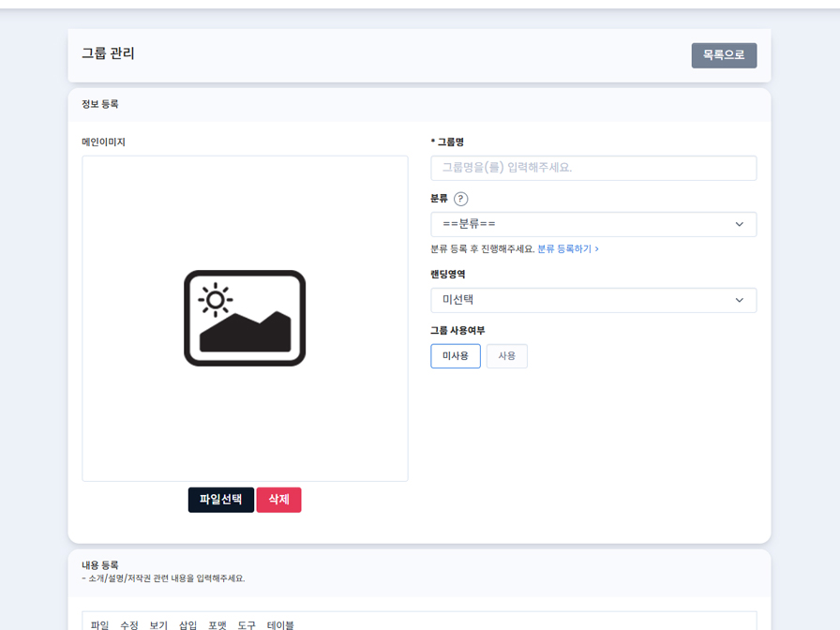Open the 수정 editor menu
The image size is (840, 630).
coord(129,624)
